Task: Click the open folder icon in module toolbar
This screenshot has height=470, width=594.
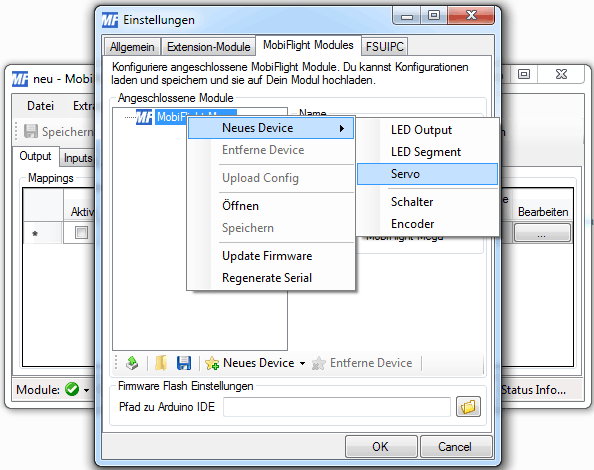Action: click(x=161, y=363)
